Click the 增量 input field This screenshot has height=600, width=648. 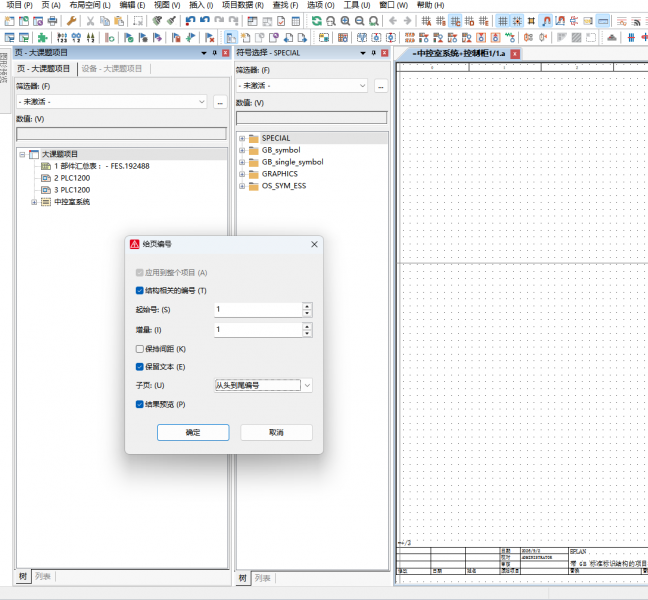[258, 330]
